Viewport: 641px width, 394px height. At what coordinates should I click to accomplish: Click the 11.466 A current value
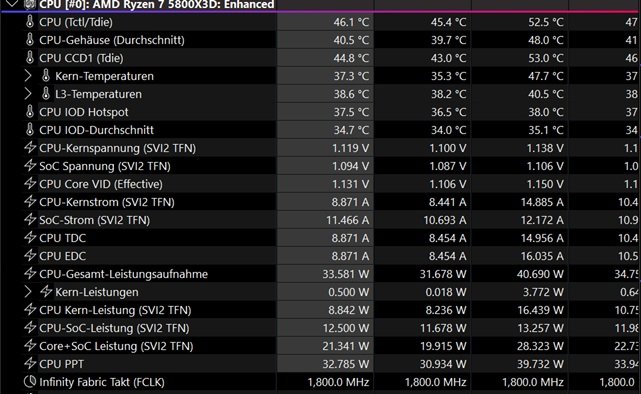[347, 220]
